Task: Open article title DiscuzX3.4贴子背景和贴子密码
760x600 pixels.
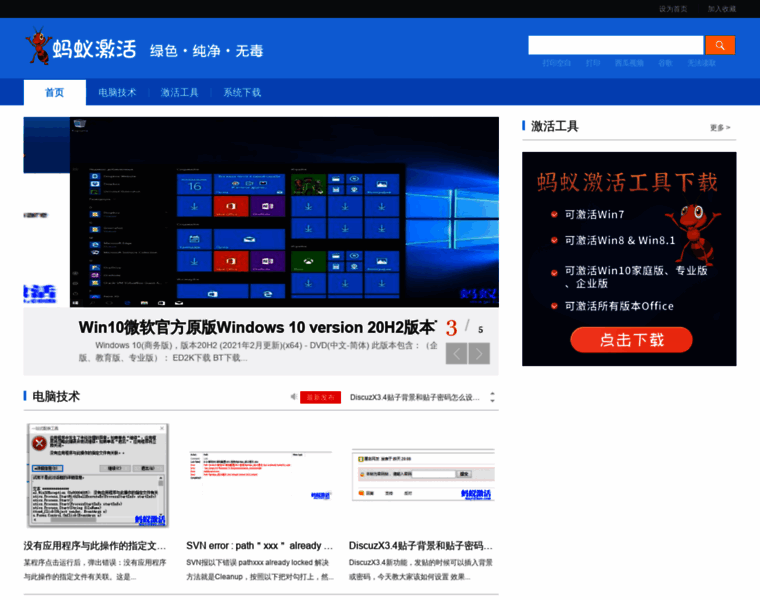Action: coord(421,546)
